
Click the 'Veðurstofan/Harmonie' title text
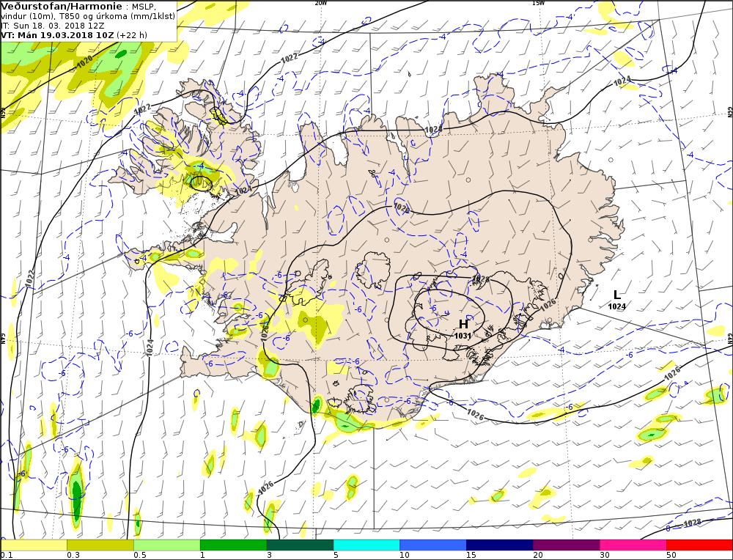point(62,6)
